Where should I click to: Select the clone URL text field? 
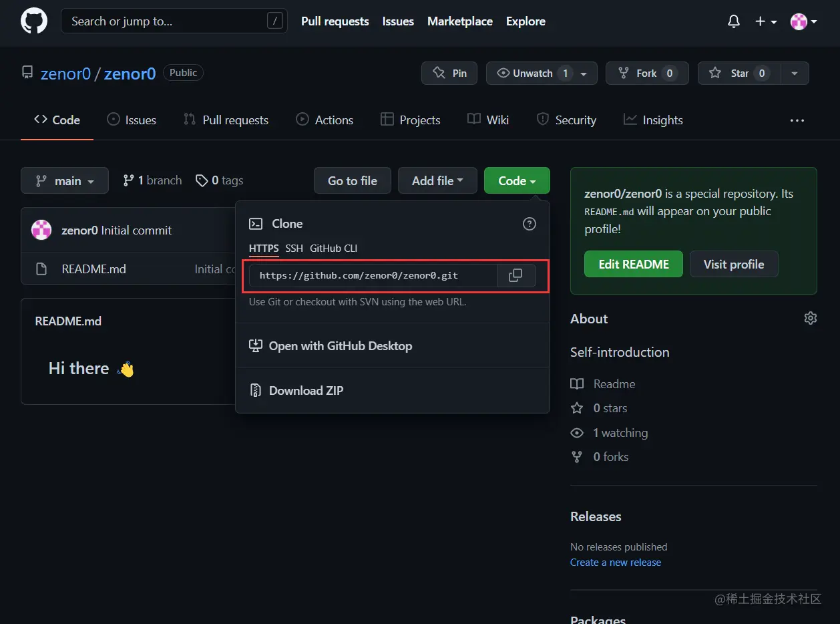[x=373, y=275]
